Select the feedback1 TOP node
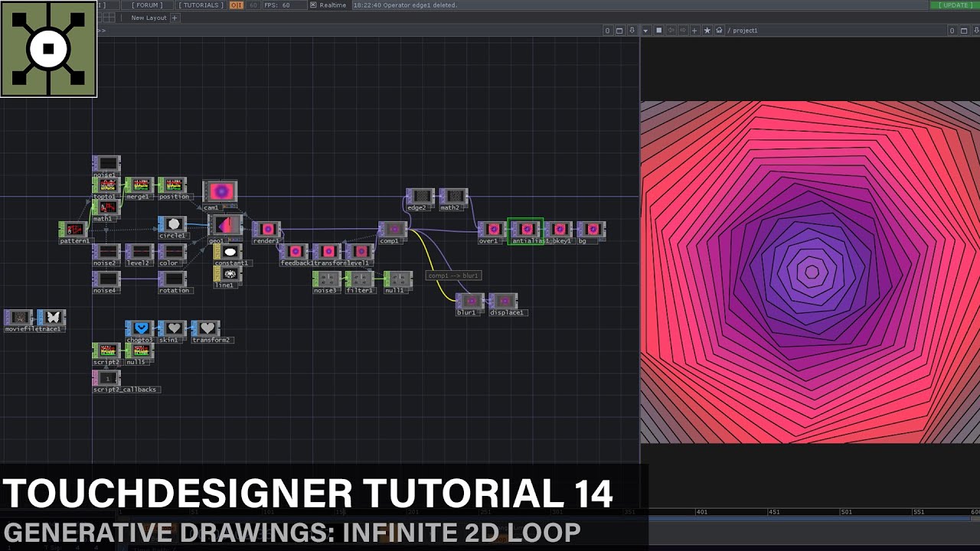This screenshot has width=980, height=551. (x=294, y=252)
